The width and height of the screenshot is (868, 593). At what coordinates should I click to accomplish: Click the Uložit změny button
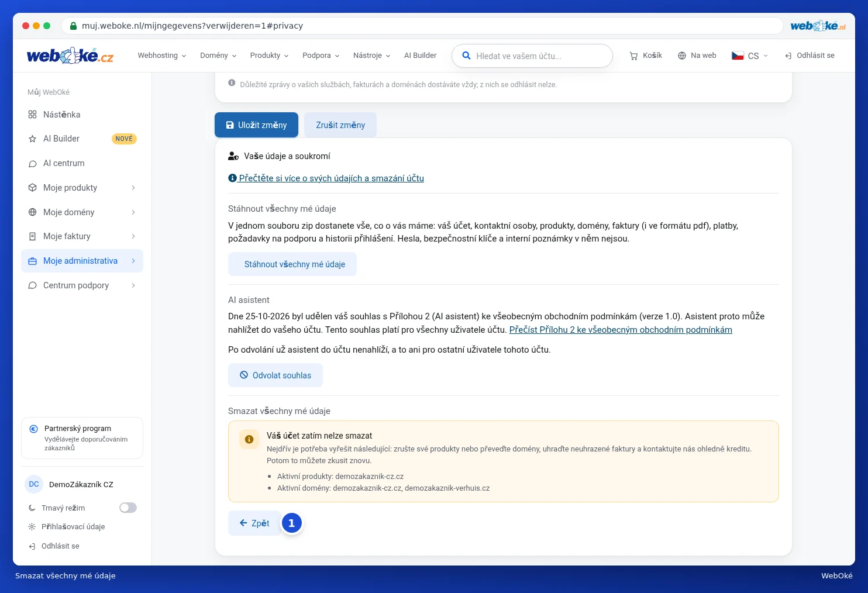(x=256, y=125)
